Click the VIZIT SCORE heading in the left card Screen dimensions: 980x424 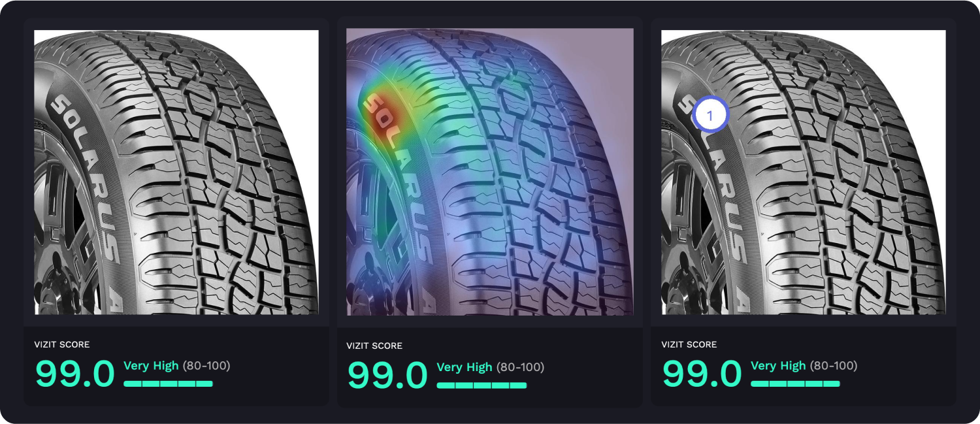tap(62, 344)
